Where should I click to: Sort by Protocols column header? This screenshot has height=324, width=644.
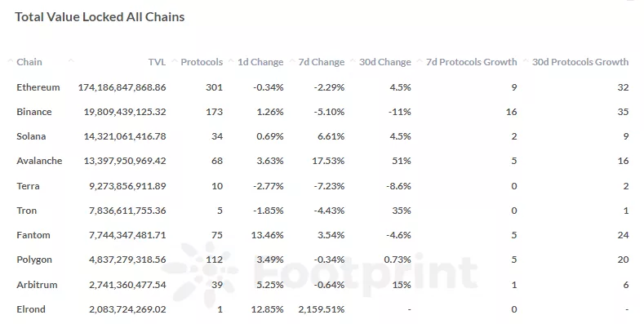[202, 62]
